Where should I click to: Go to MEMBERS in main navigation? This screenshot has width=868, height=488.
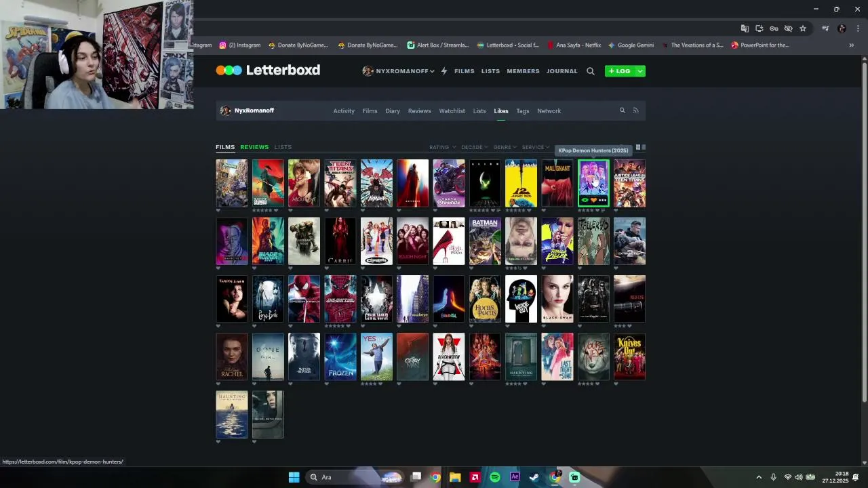pyautogui.click(x=524, y=71)
